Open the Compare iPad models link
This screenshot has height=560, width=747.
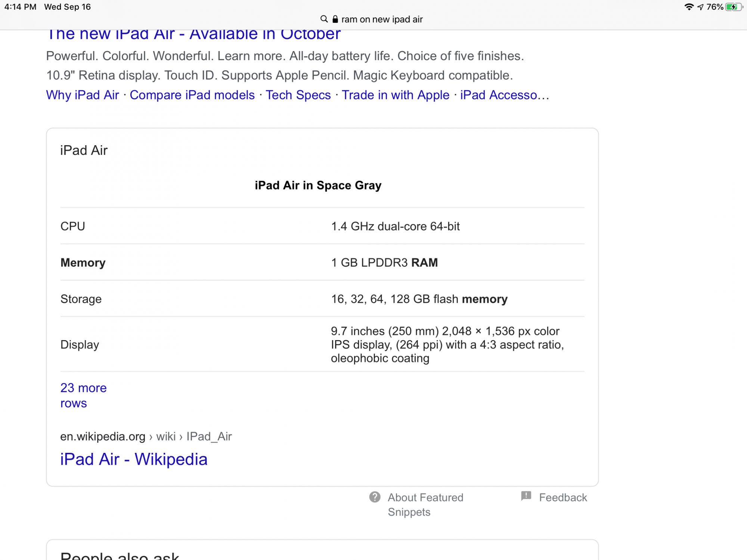(192, 95)
